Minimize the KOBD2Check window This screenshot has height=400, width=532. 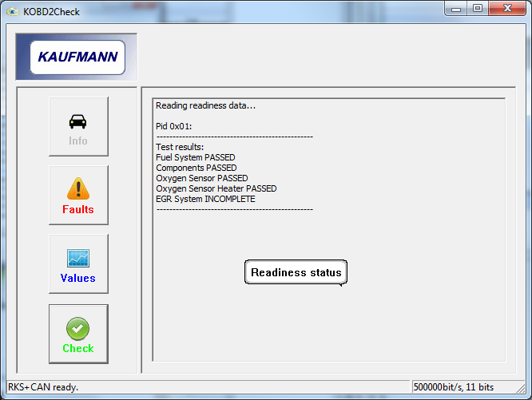pos(456,9)
